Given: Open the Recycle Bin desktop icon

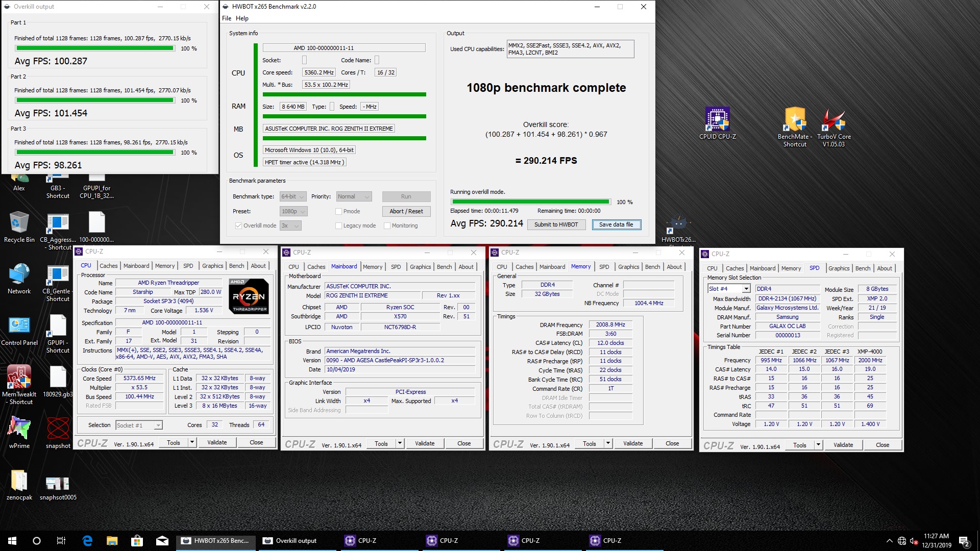Looking at the screenshot, I should (19, 227).
